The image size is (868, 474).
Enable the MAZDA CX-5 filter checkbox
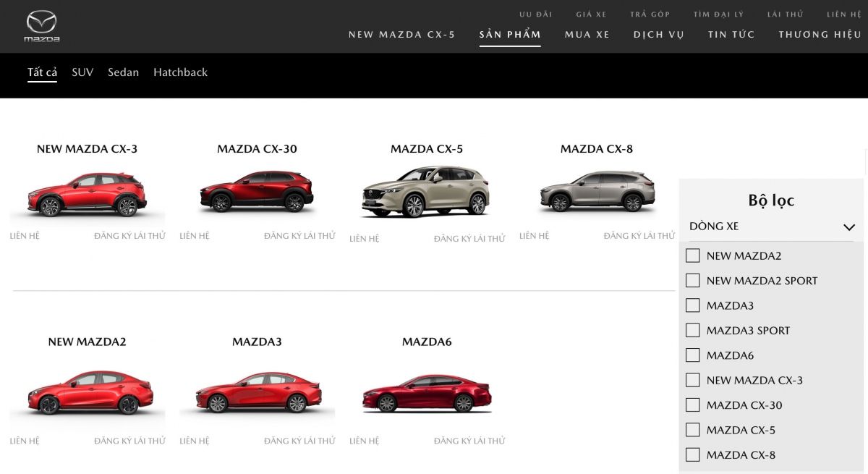click(x=693, y=430)
